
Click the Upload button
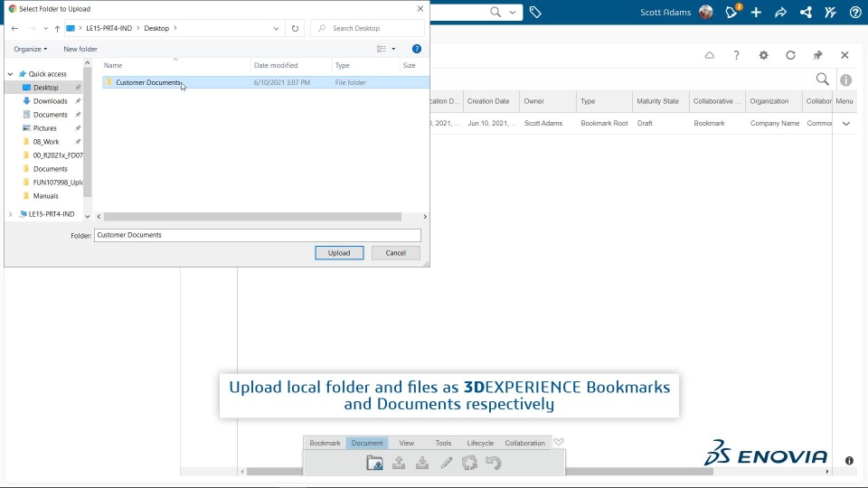tap(339, 253)
